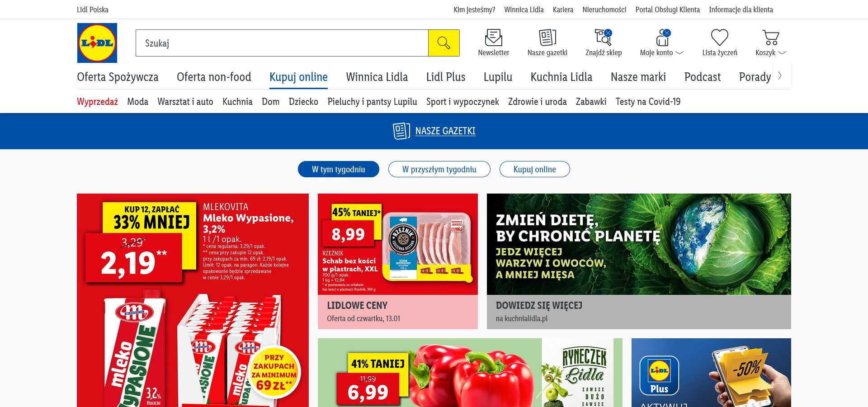
Task: Expand the Moje konto dropdown
Action: 679,53
